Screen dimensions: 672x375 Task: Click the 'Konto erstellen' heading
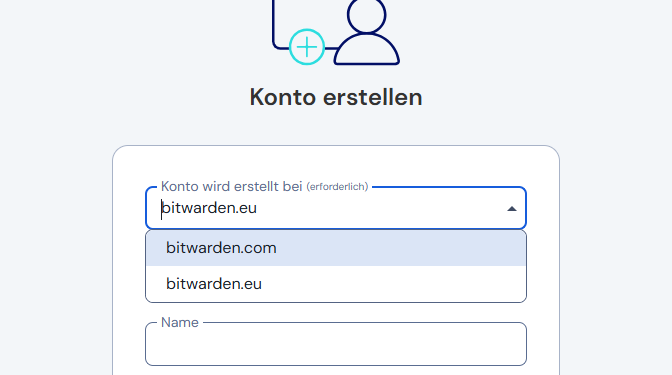click(x=336, y=97)
